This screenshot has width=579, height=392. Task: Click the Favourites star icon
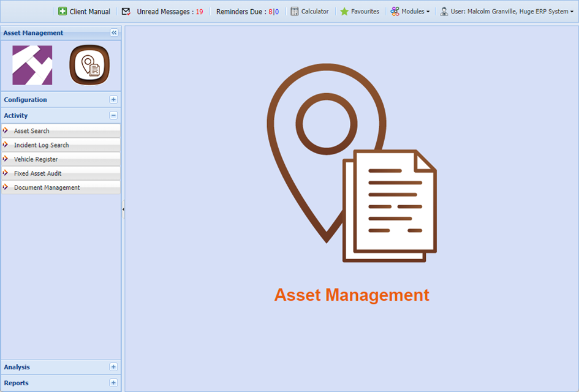pyautogui.click(x=344, y=12)
